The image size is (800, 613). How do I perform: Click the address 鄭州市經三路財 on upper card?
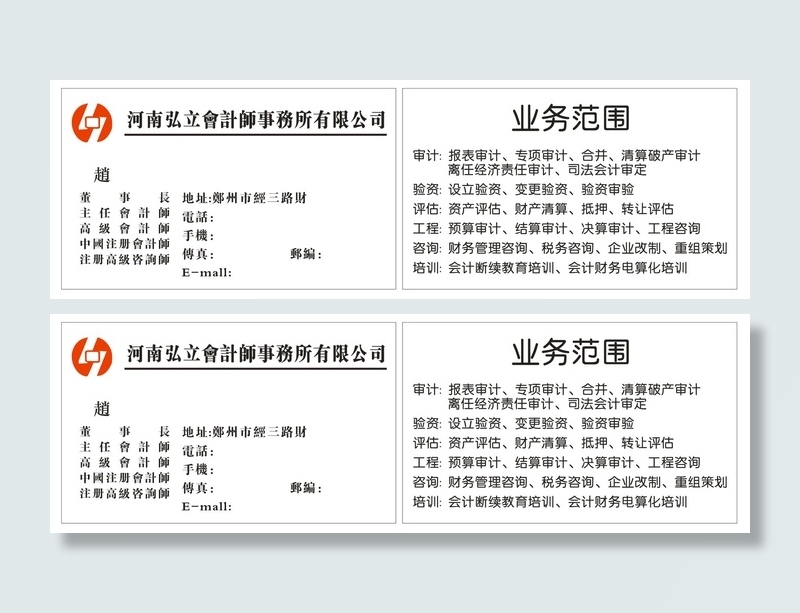pyautogui.click(x=259, y=198)
